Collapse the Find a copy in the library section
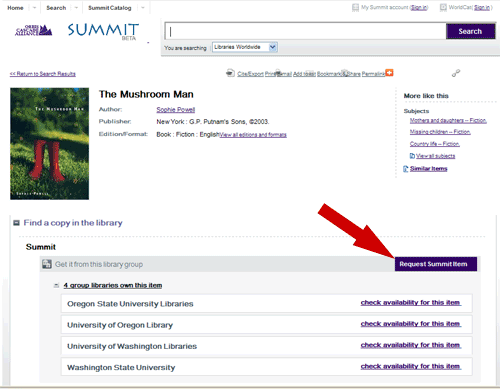The height and width of the screenshot is (389, 500). (x=16, y=223)
